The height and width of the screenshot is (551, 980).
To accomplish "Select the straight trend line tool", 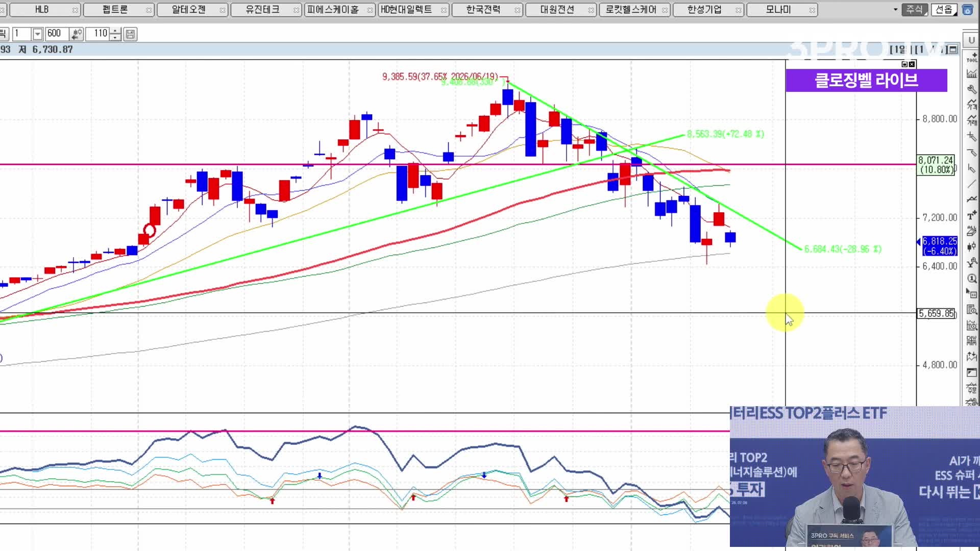I will [x=972, y=184].
